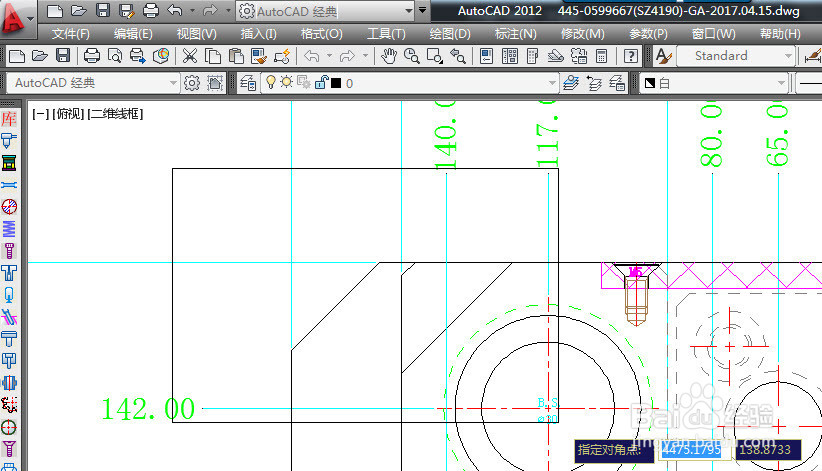Select the Zoom Window tool

[x=435, y=56]
